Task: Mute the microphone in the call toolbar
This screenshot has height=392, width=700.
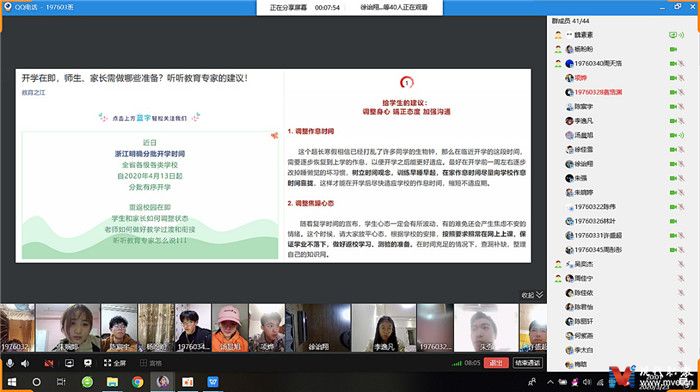Action: click(x=10, y=363)
